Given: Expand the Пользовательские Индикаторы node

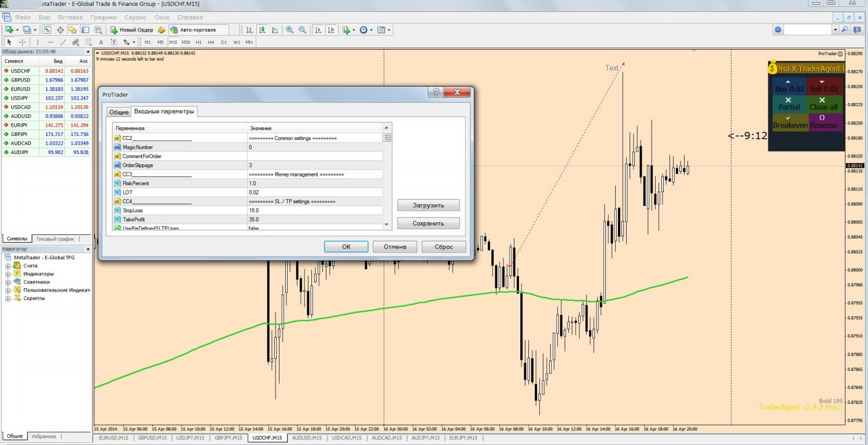Looking at the screenshot, I should 9,290.
